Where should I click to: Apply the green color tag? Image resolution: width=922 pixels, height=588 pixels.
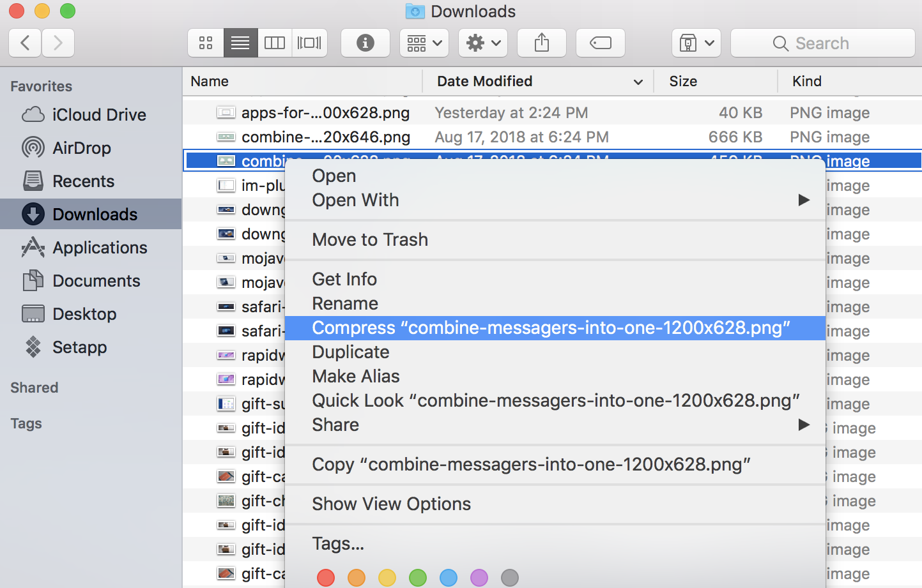(418, 578)
